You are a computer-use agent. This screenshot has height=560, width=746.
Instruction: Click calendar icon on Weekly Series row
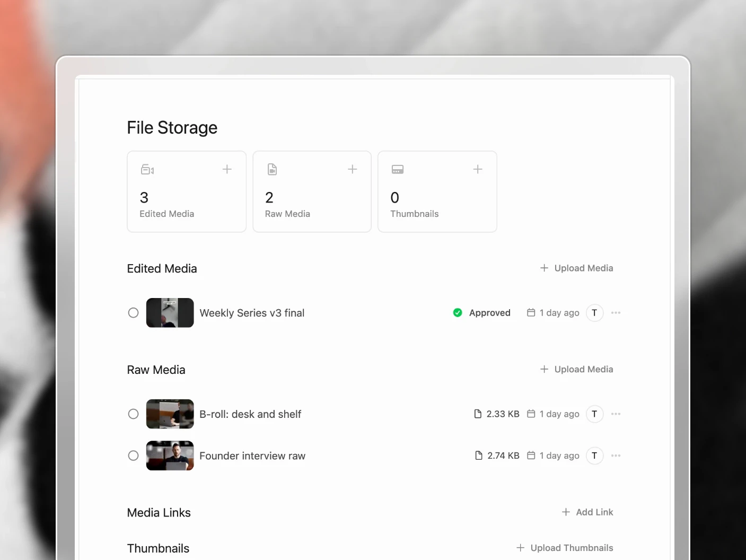click(531, 312)
